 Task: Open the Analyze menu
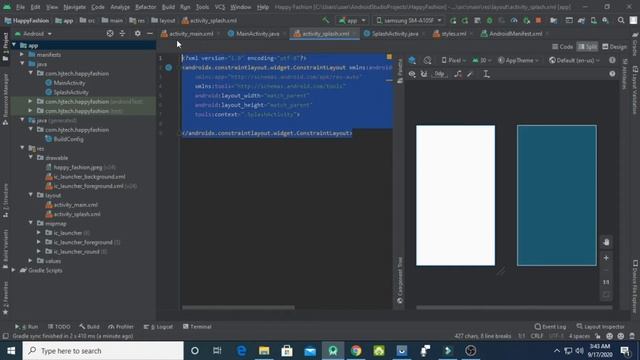[x=120, y=7]
